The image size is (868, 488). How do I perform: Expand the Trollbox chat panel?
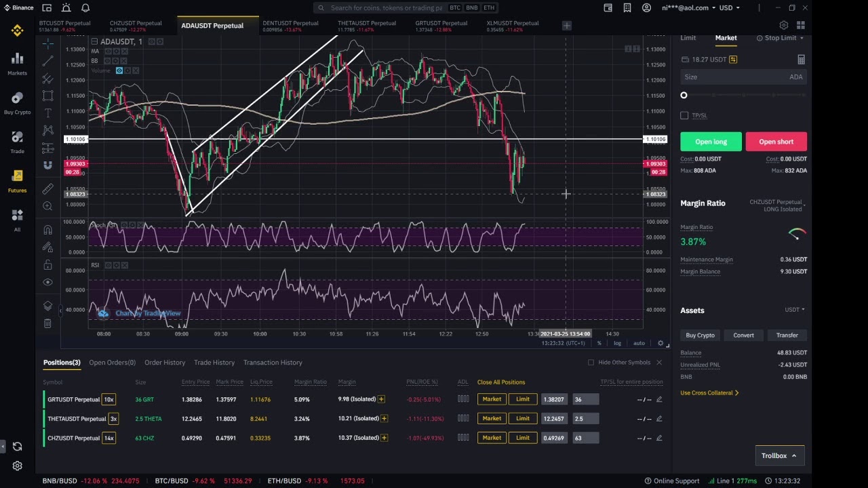778,455
